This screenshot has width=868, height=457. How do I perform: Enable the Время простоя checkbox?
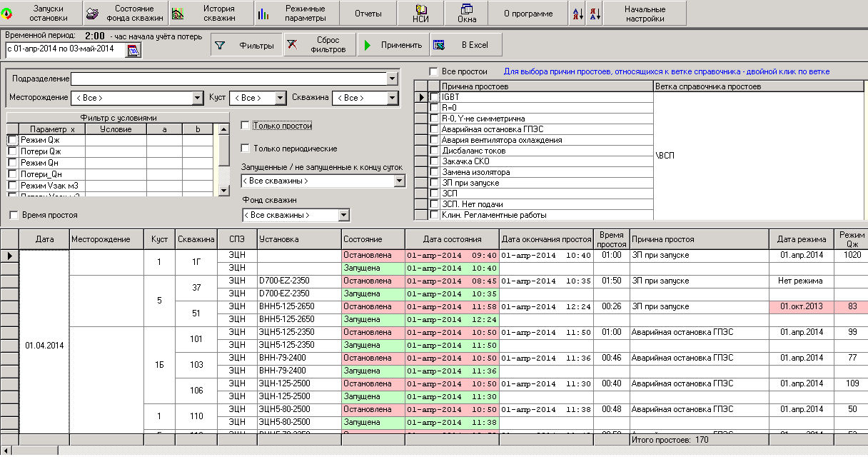click(14, 215)
